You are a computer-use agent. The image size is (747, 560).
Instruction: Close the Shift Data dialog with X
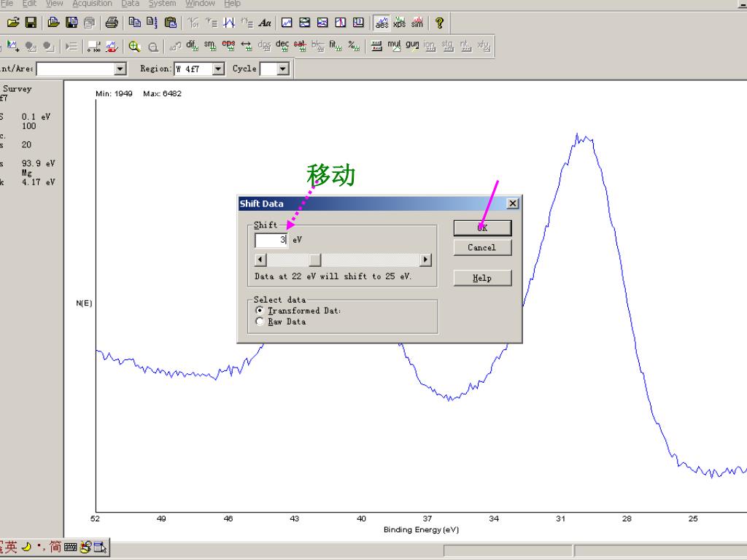click(x=513, y=203)
